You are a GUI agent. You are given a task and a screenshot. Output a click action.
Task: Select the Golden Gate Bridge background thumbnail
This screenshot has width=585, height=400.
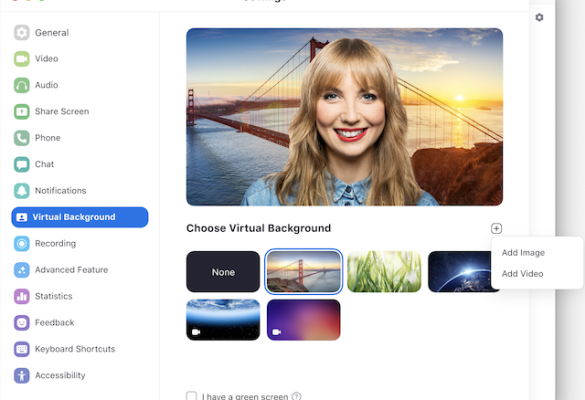(x=304, y=272)
